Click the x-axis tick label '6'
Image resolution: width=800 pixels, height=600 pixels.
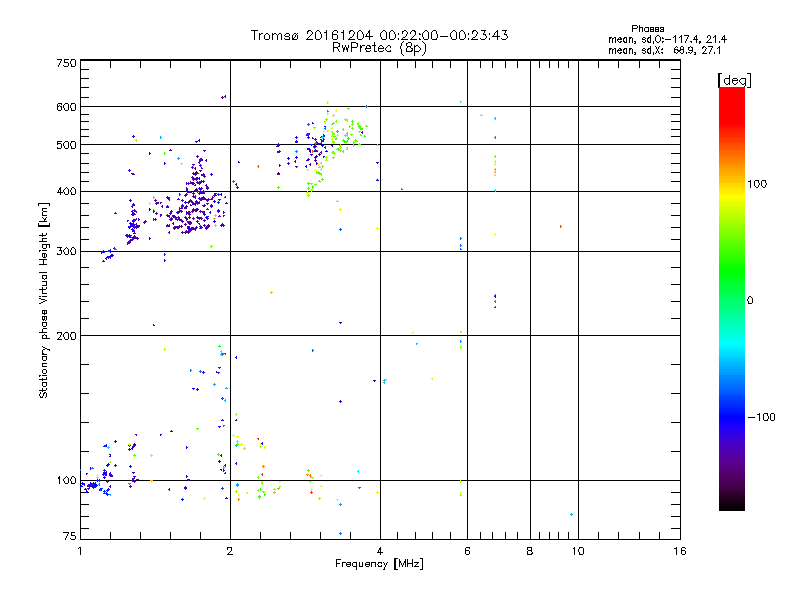[467, 551]
